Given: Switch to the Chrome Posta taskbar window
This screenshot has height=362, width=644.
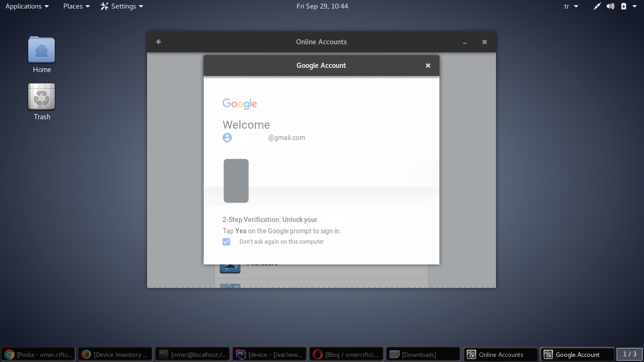Looking at the screenshot, I should pyautogui.click(x=39, y=354).
